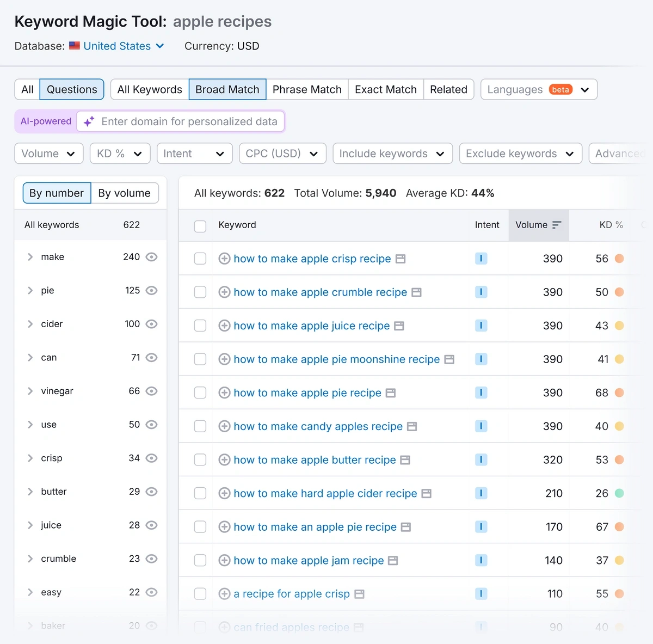Screen dimensions: 653x644
Task: Click the sort icon in Volume column header
Action: 557,225
